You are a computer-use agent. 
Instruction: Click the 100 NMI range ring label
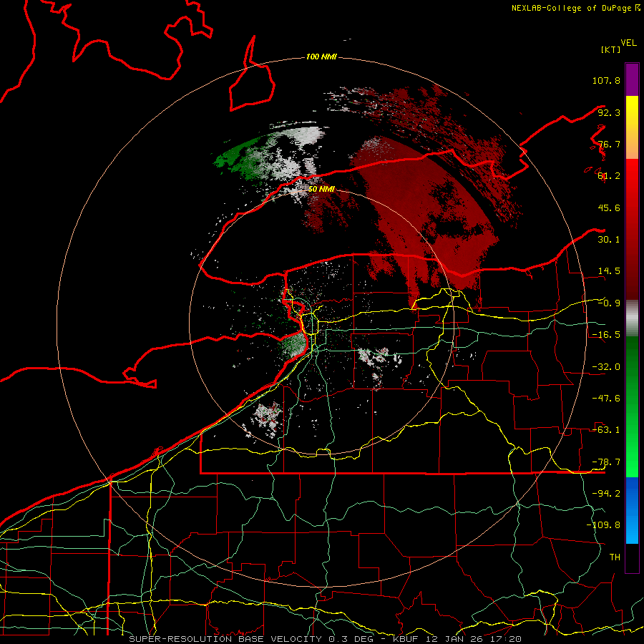click(x=321, y=57)
